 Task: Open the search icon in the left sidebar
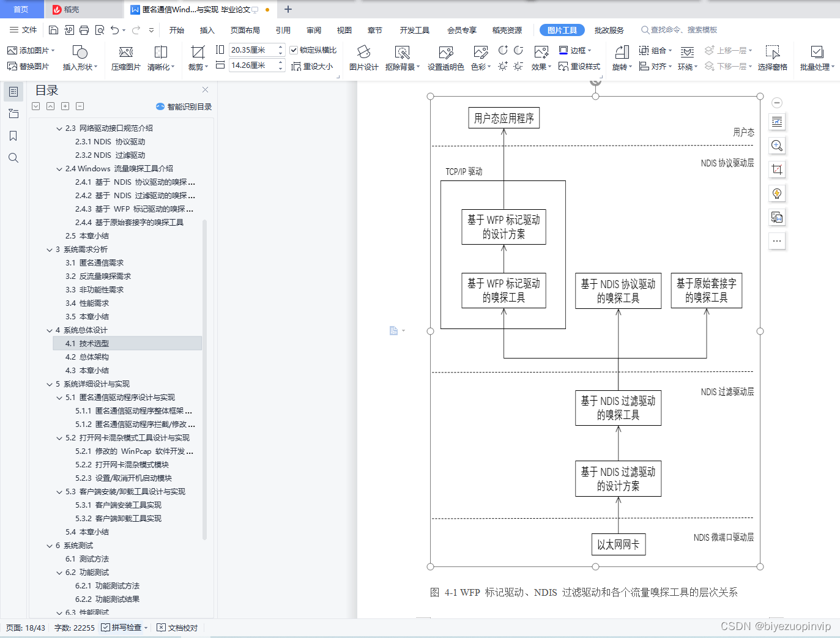(x=13, y=158)
